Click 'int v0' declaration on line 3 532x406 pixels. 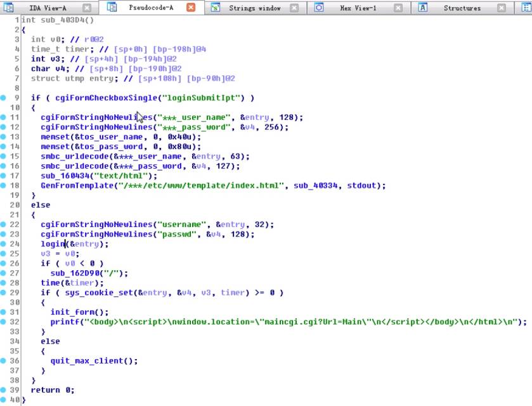click(48, 39)
